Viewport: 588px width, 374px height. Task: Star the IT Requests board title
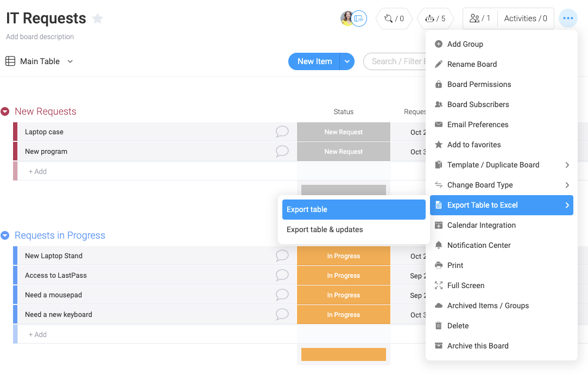pyautogui.click(x=98, y=18)
